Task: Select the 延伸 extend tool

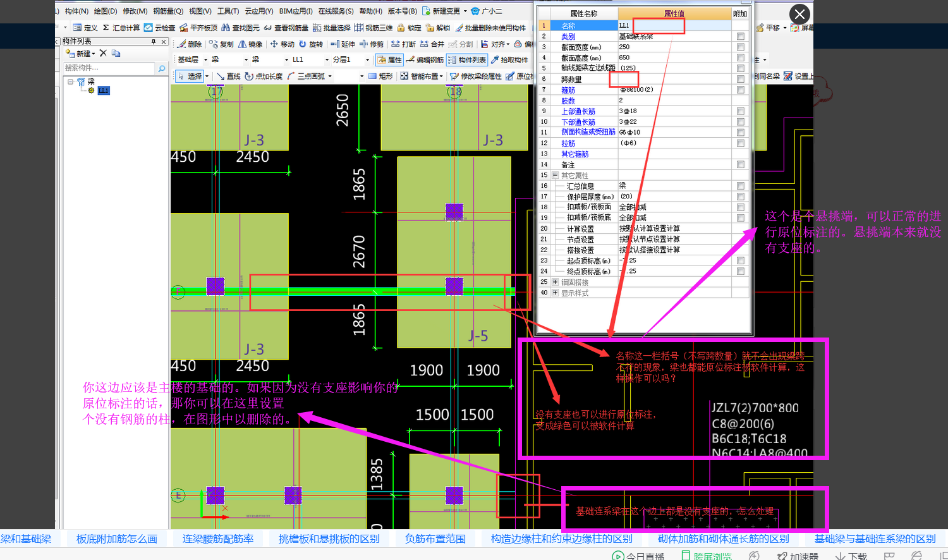Action: click(343, 44)
